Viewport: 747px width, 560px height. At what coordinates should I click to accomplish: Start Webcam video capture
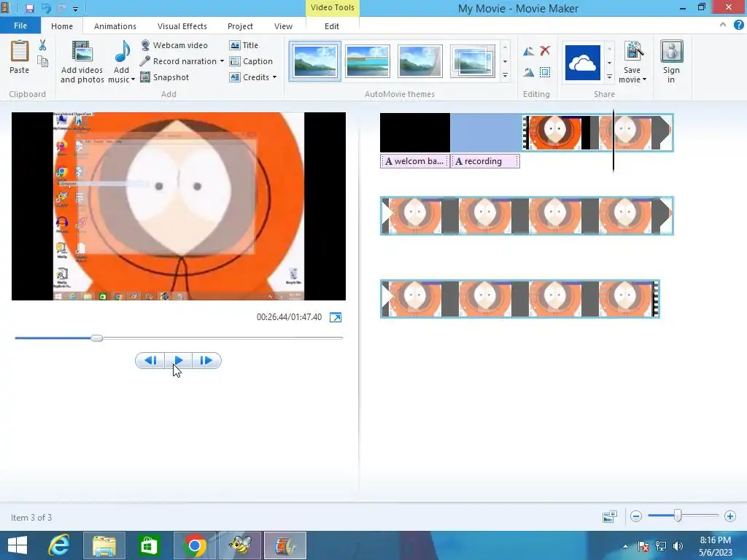(x=174, y=45)
